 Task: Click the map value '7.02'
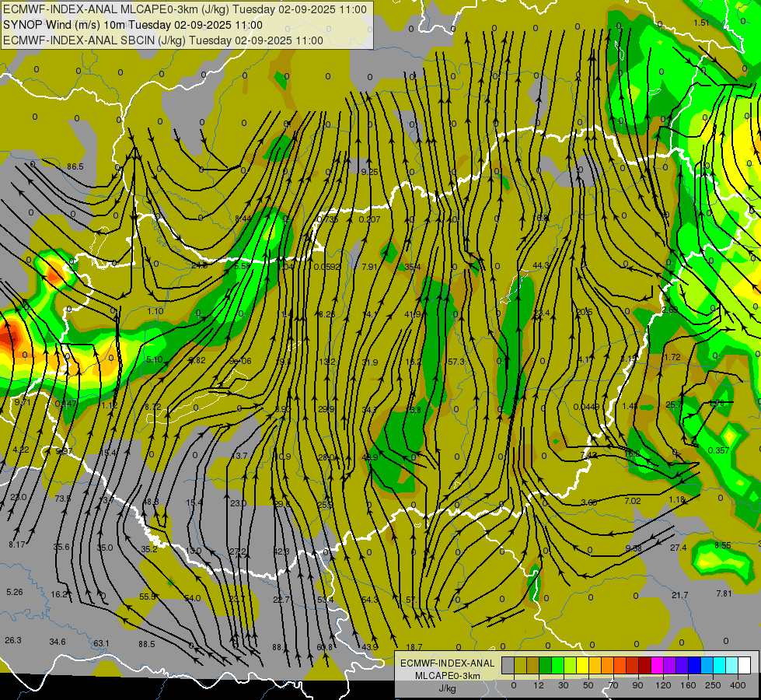633,501
